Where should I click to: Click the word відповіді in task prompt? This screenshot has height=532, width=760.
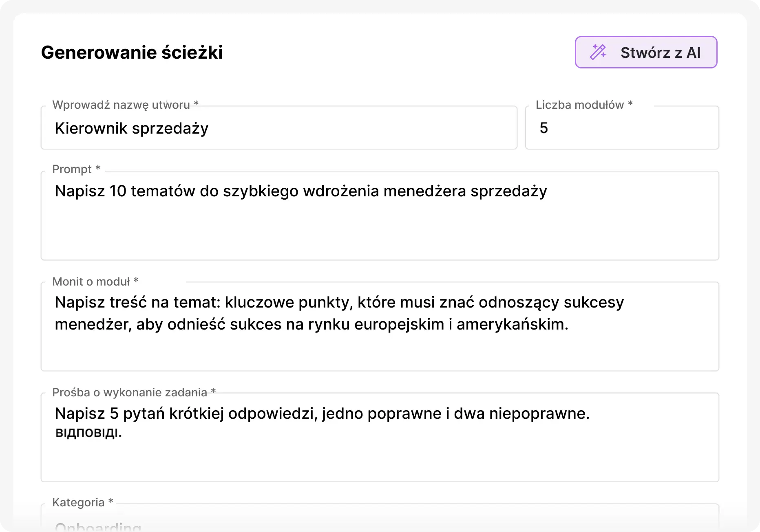(88, 433)
